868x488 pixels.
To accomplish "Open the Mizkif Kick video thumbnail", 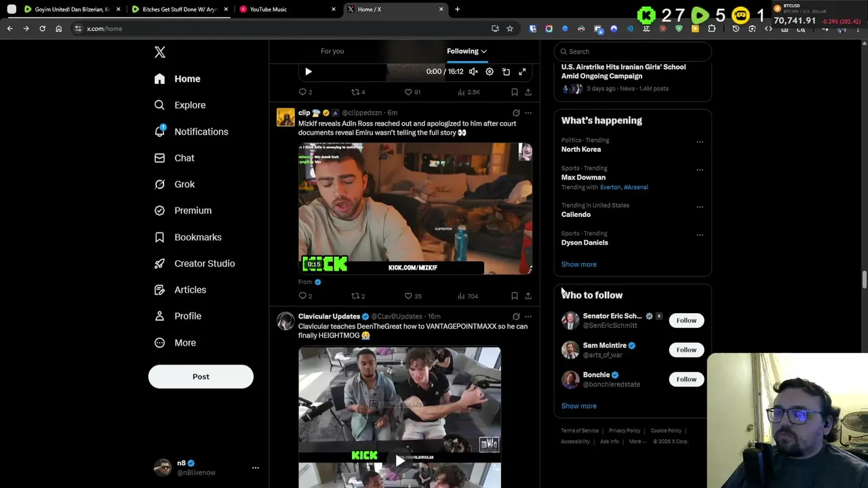I will [x=415, y=208].
